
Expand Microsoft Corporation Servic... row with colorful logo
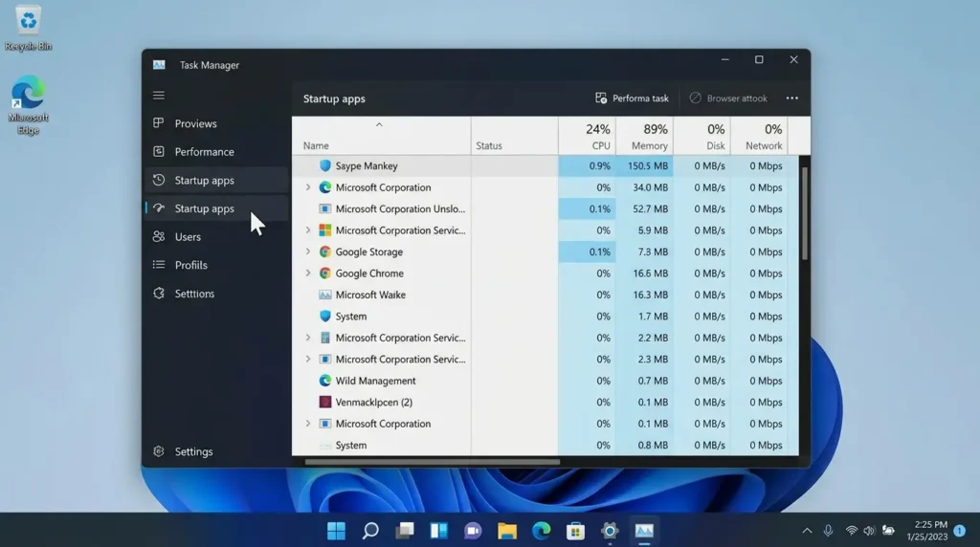307,230
